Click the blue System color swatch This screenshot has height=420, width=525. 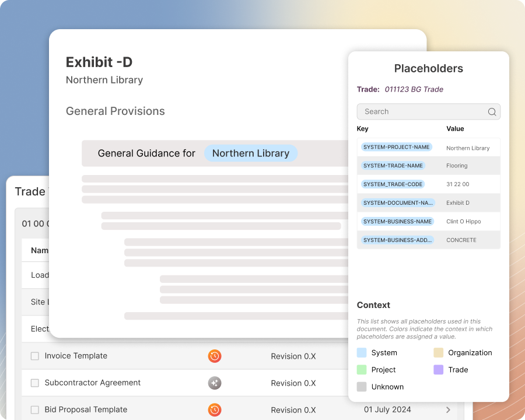(362, 353)
